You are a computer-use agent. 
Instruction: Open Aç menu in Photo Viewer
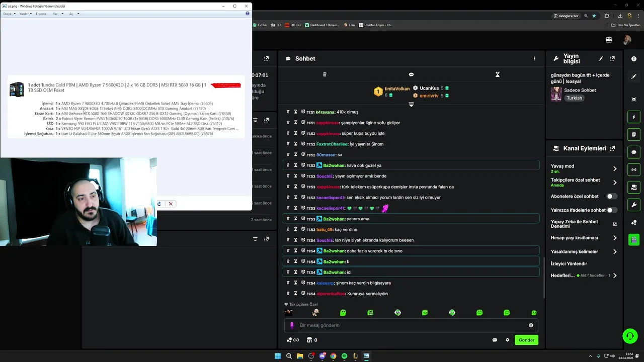[x=74, y=14]
